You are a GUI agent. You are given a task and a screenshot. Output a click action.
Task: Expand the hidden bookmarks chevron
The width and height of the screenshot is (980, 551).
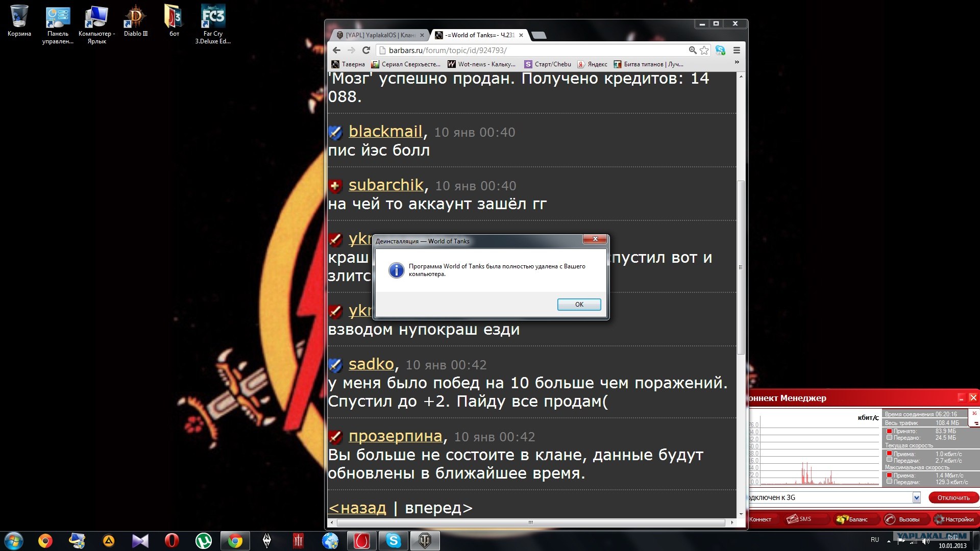(737, 62)
